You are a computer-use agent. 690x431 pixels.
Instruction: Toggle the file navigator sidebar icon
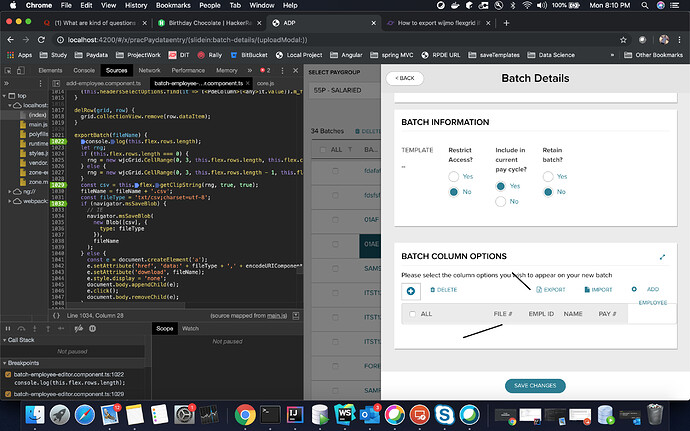[56, 83]
